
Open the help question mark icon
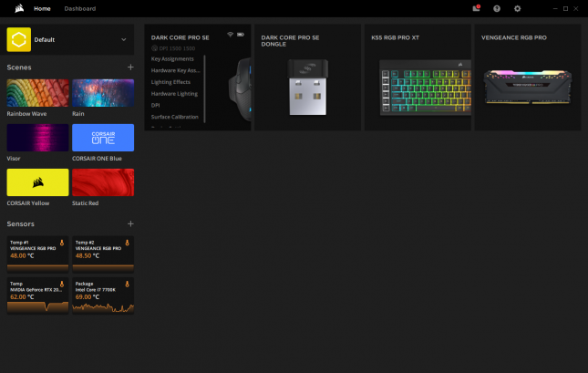tap(497, 8)
